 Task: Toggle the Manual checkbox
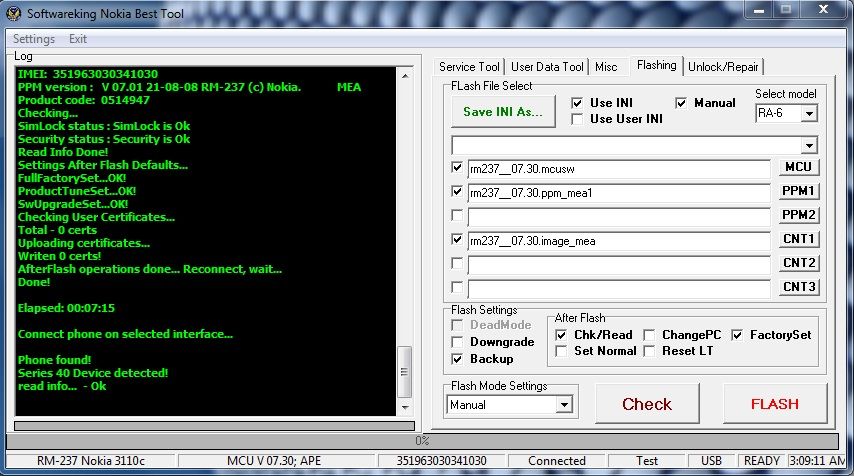click(681, 103)
